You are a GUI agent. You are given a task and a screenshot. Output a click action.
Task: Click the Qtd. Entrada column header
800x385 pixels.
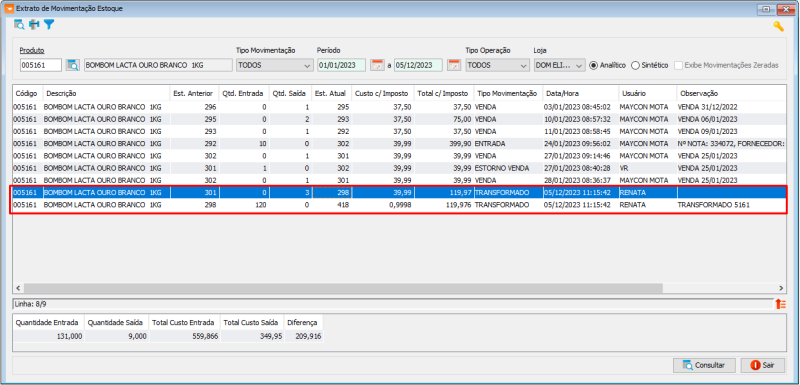click(x=244, y=93)
